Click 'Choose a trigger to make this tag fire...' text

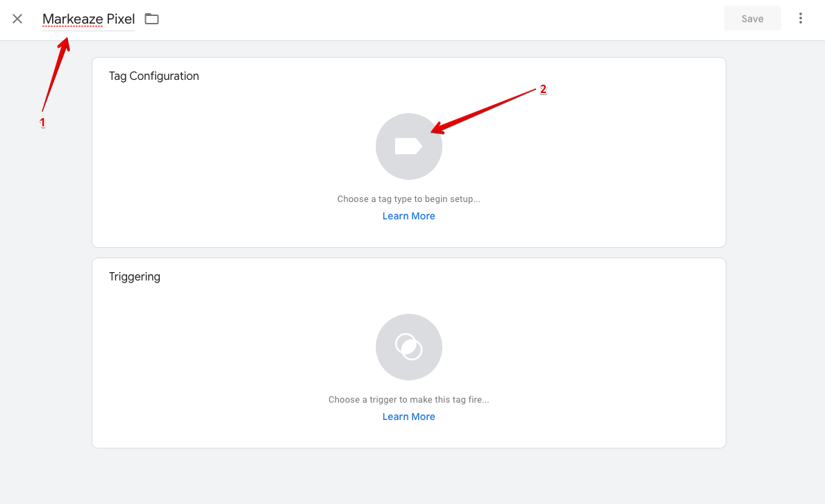point(409,400)
